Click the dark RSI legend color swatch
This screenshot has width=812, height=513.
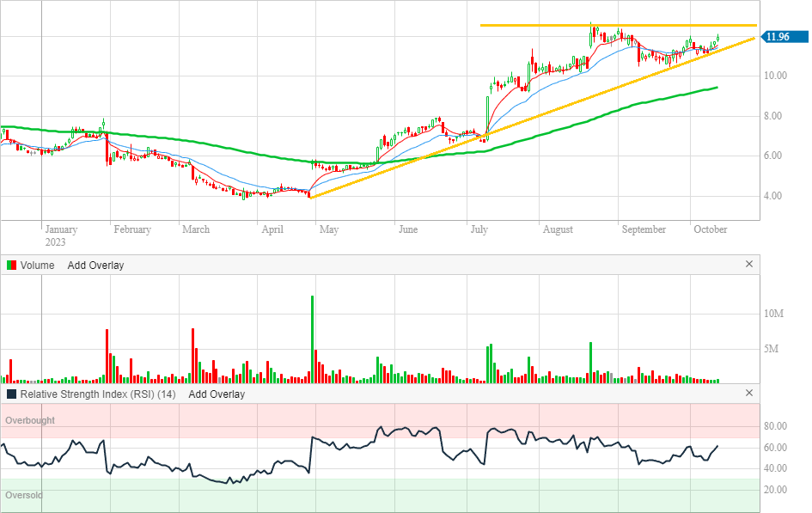click(x=11, y=394)
